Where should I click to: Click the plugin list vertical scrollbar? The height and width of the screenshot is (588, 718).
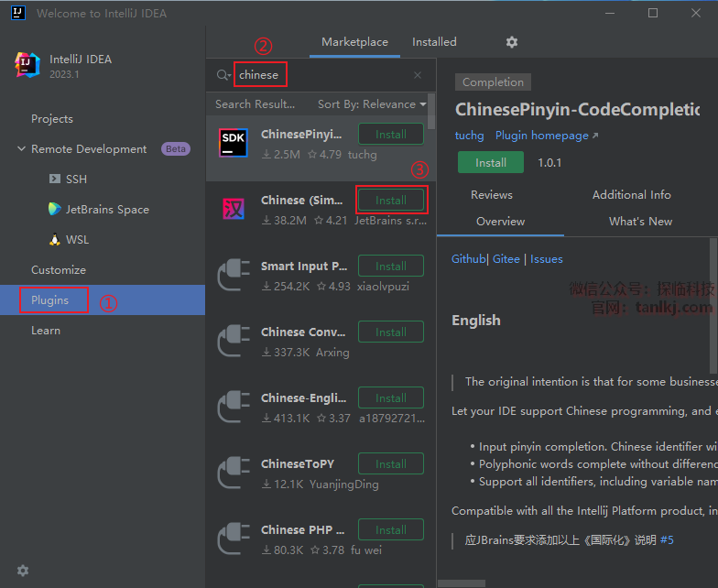[x=431, y=112]
